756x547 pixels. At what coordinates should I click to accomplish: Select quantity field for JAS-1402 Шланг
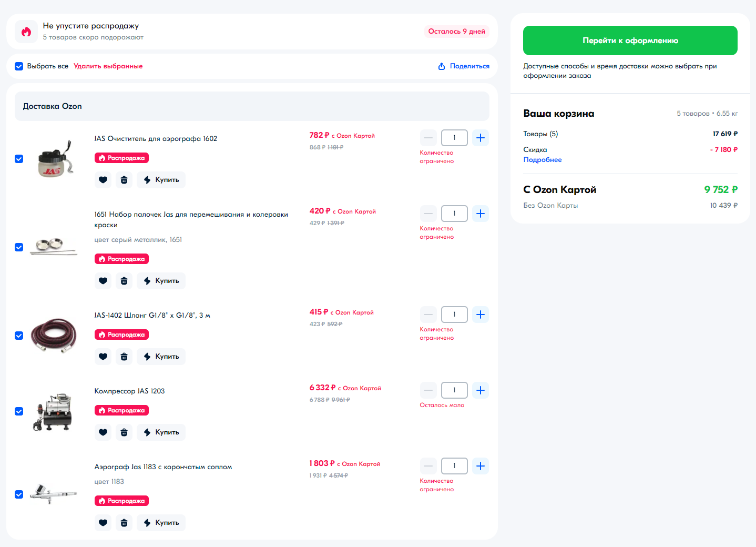coord(454,315)
